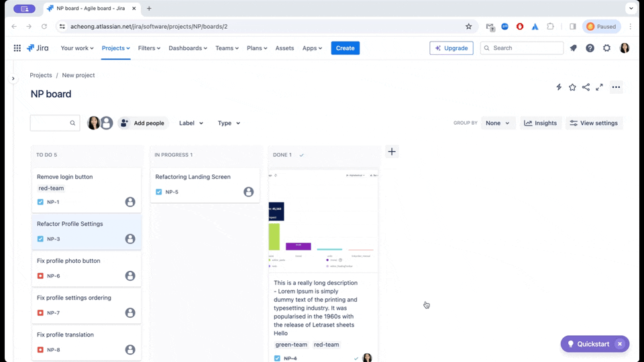Open the Label filter dropdown
This screenshot has width=644, height=362.
pyautogui.click(x=191, y=123)
